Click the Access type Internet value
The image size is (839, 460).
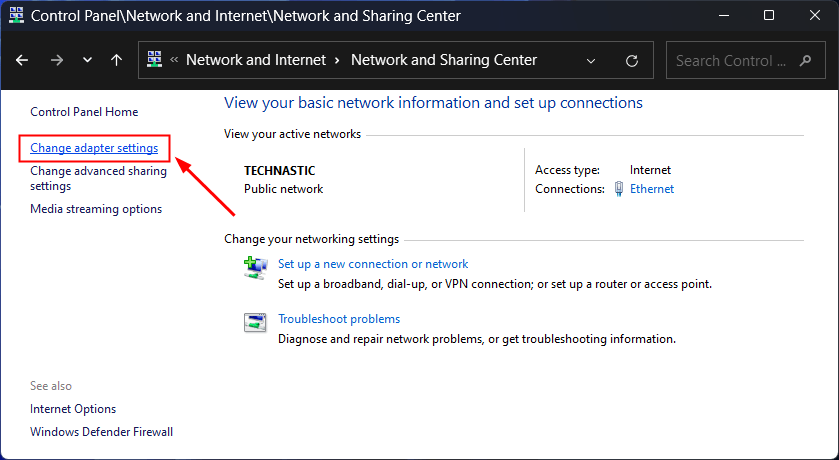point(650,170)
